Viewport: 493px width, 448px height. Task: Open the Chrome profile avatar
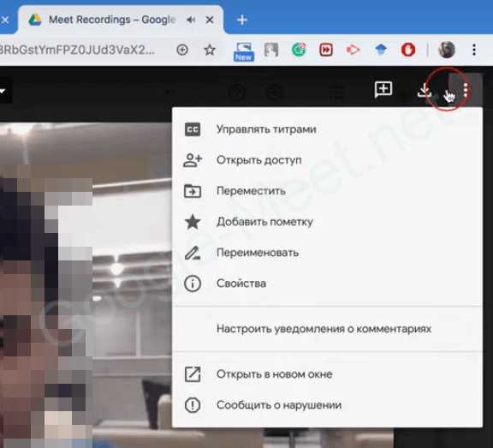(447, 50)
